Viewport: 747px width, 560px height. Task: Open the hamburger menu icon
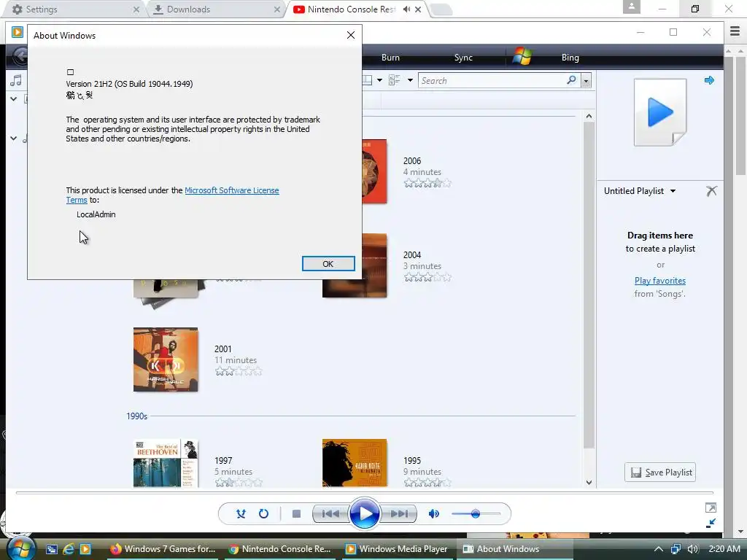(x=735, y=31)
